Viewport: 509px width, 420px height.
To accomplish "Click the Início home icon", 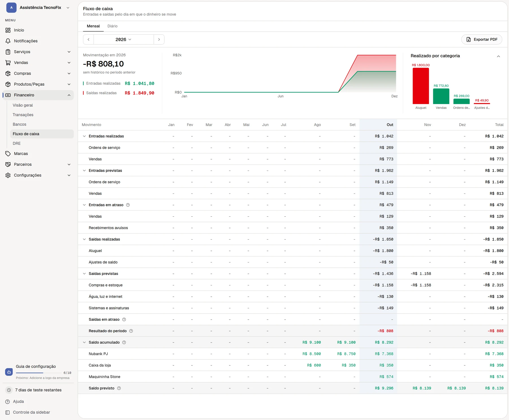I will (8, 30).
